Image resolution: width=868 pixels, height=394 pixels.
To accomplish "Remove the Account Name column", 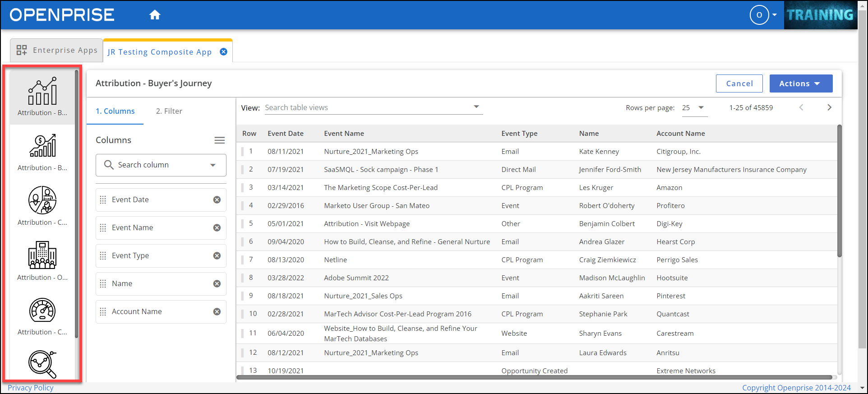I will point(217,312).
